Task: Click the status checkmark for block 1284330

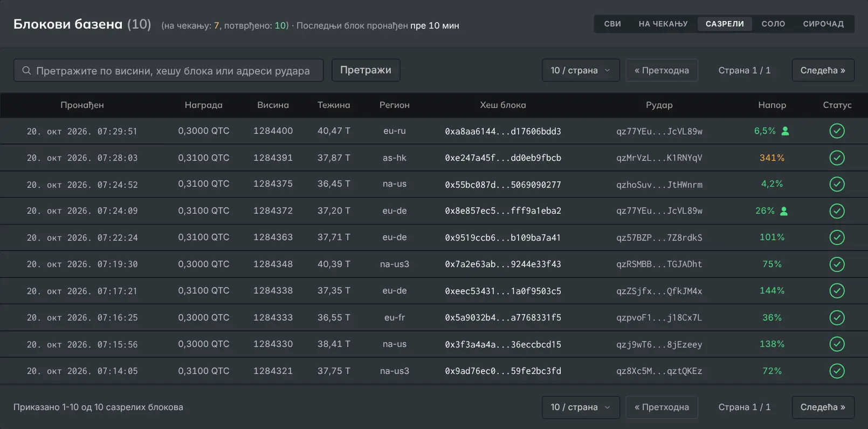Action: click(x=837, y=344)
